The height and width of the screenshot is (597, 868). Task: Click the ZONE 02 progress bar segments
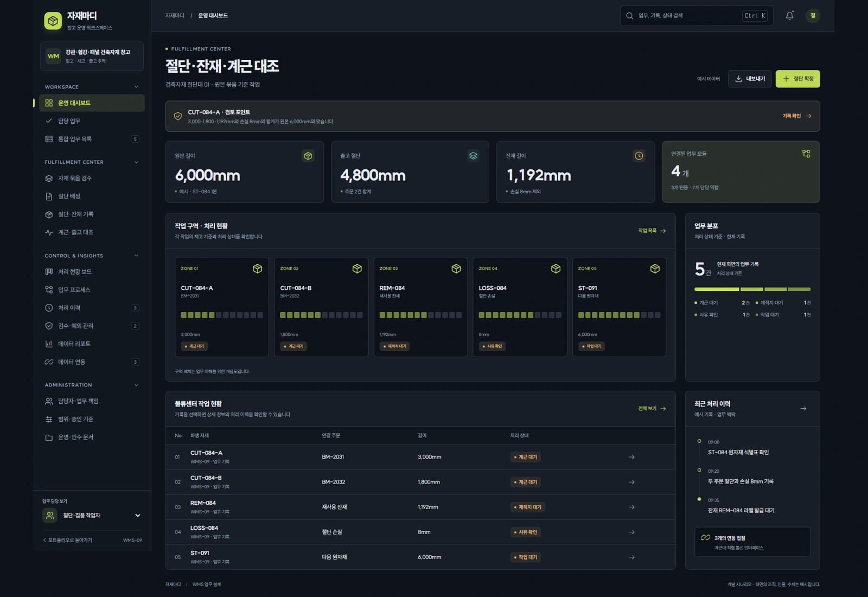pyautogui.click(x=321, y=315)
